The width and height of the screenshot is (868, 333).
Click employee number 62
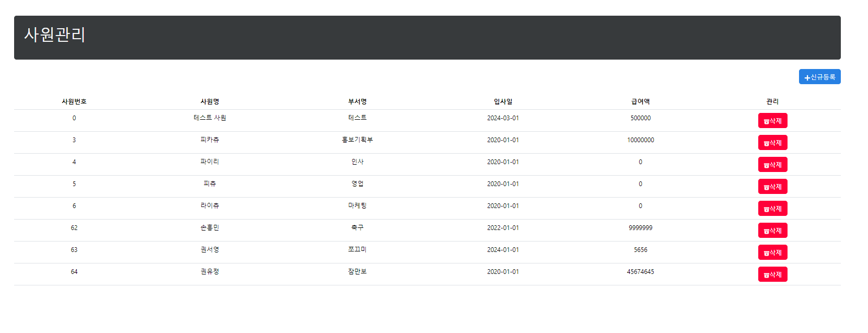pos(74,228)
